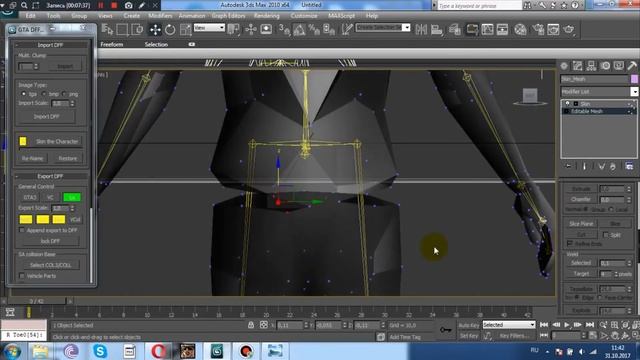
Task: Activate the Select by Name tool
Action: (x=107, y=29)
